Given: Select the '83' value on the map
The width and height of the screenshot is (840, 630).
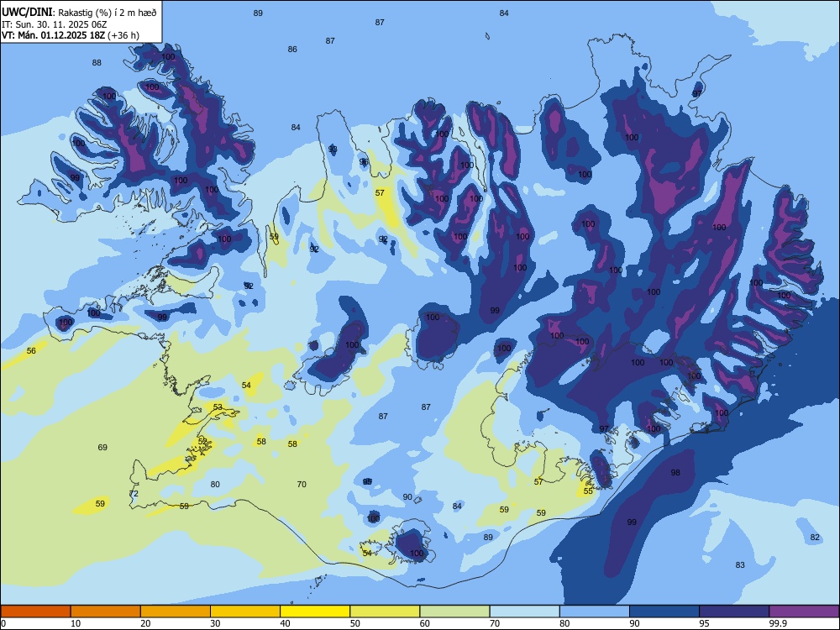Looking at the screenshot, I should (x=740, y=565).
